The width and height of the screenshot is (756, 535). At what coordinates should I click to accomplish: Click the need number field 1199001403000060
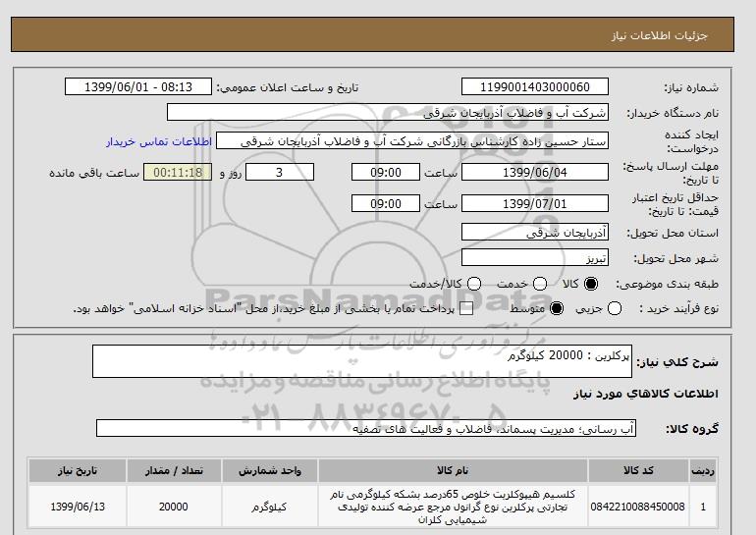coord(535,86)
